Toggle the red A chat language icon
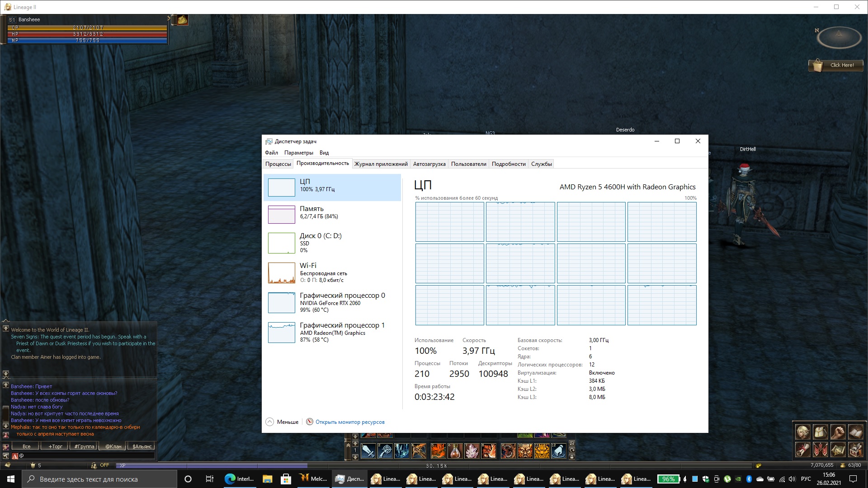The width and height of the screenshot is (868, 488). point(14,456)
